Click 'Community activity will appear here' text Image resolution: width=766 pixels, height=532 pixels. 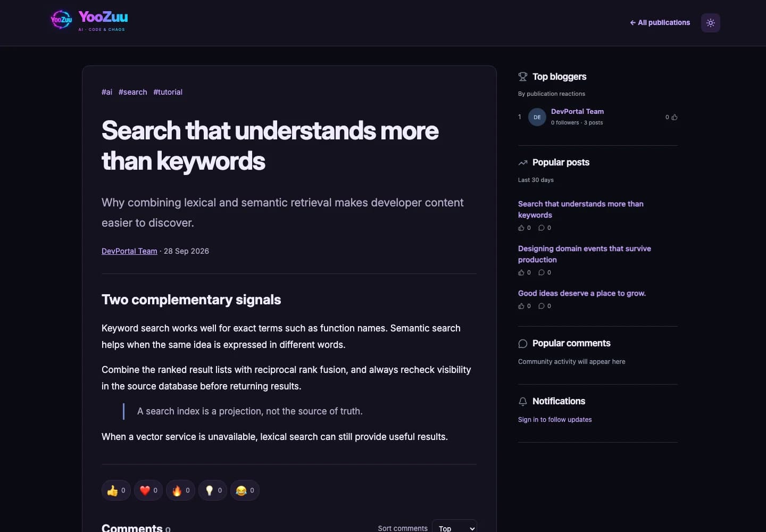[572, 362]
